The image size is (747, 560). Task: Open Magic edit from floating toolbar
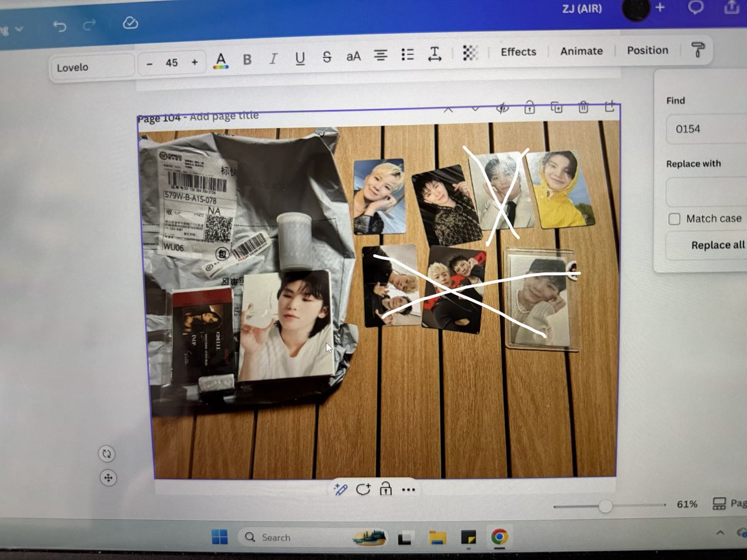click(340, 489)
